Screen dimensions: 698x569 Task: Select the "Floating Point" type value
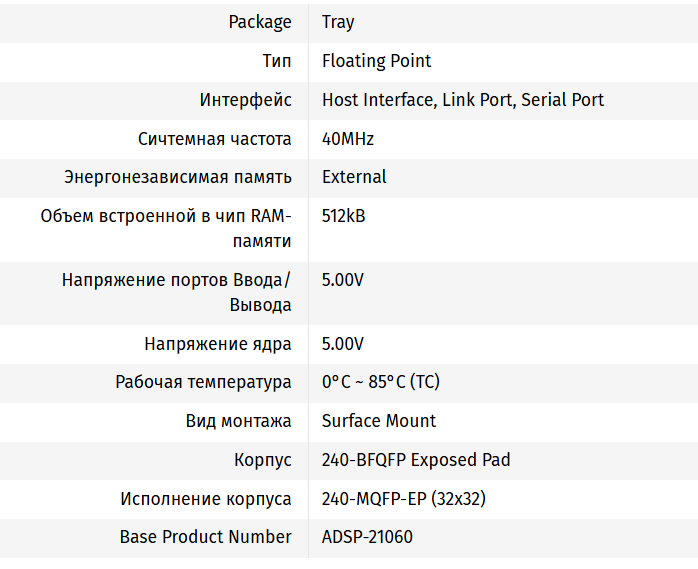click(x=376, y=61)
